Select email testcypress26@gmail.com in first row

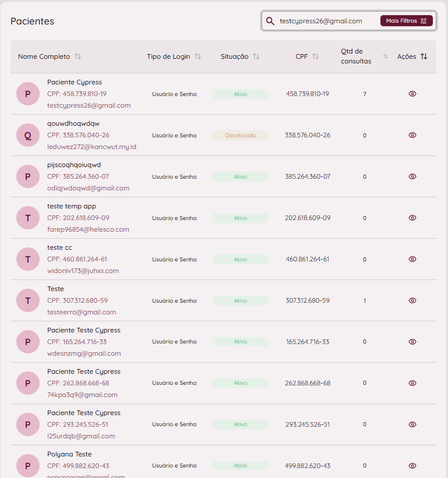tap(89, 105)
